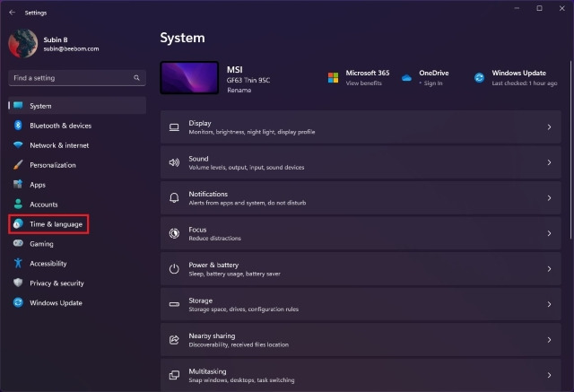Click 'Alerts from apps and system, do not disturb'
This screenshot has width=574, height=392.
248,203
